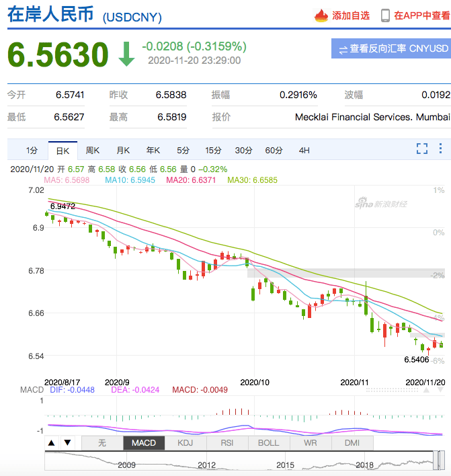Click 2009 on the overview timeline
Image resolution: width=451 pixels, height=476 pixels.
click(126, 465)
